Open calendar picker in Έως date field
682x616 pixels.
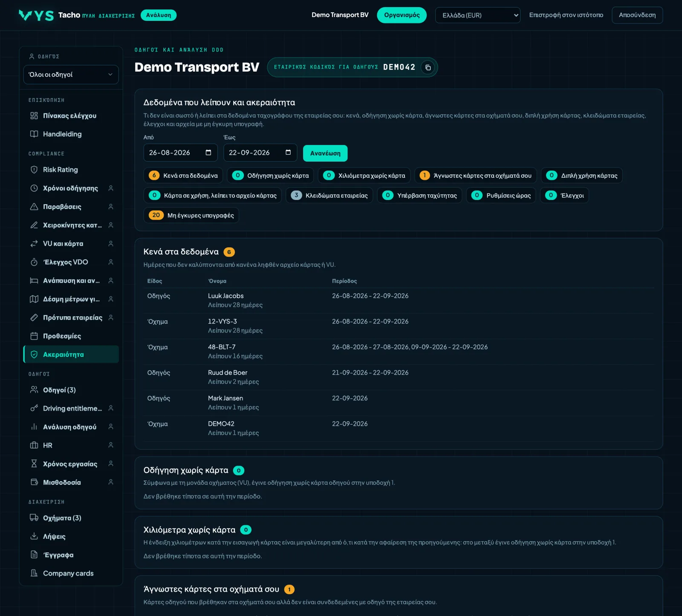click(x=288, y=153)
